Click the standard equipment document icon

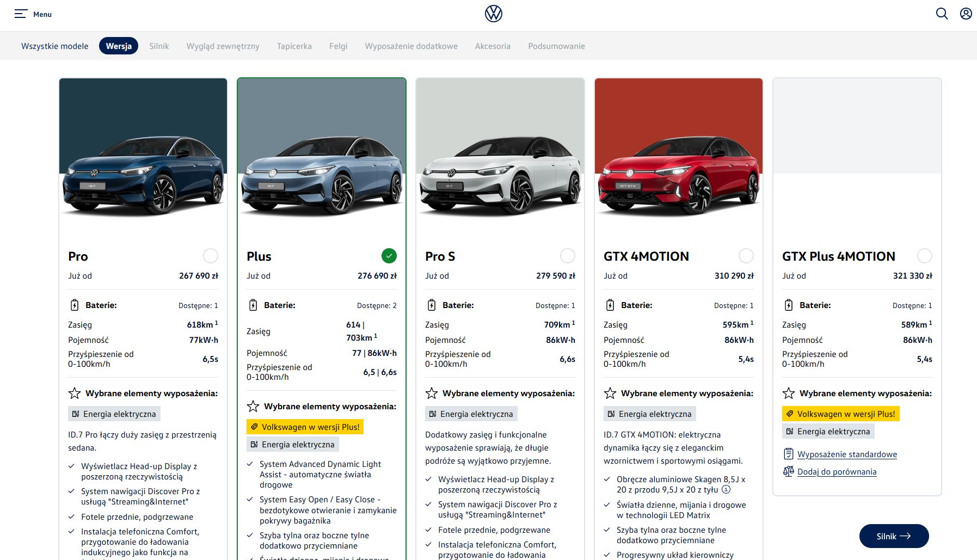788,454
